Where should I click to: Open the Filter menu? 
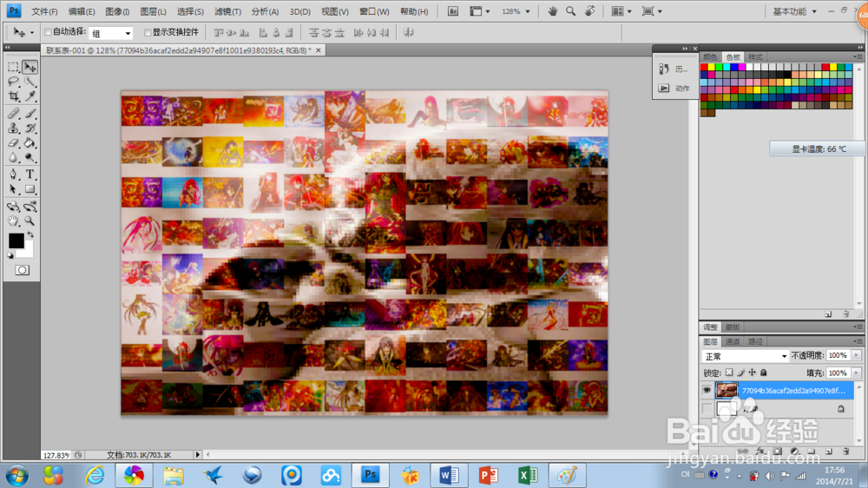pyautogui.click(x=227, y=11)
